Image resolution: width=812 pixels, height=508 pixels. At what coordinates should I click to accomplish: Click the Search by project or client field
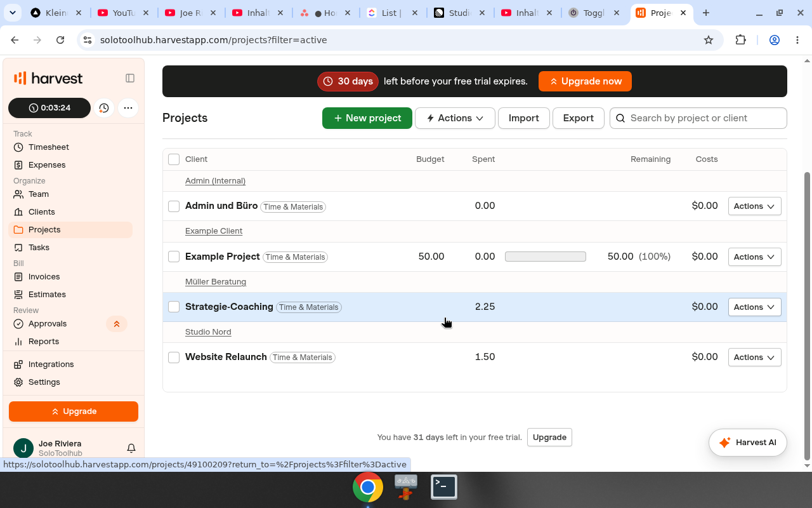pyautogui.click(x=698, y=118)
